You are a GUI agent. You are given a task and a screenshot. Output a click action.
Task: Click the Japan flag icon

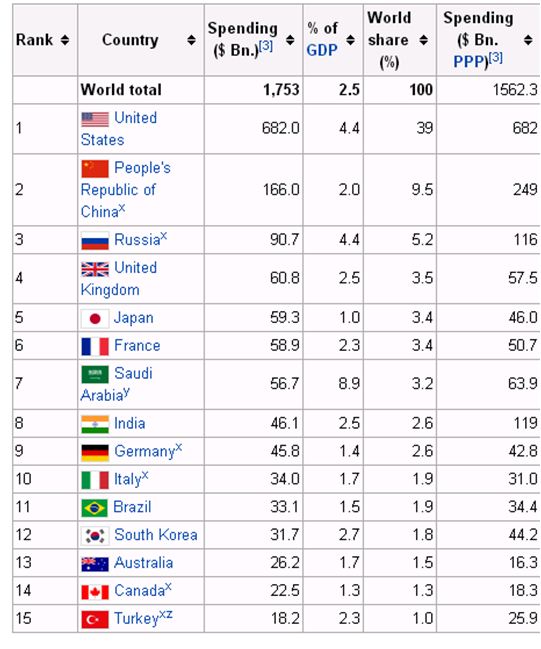[95, 319]
